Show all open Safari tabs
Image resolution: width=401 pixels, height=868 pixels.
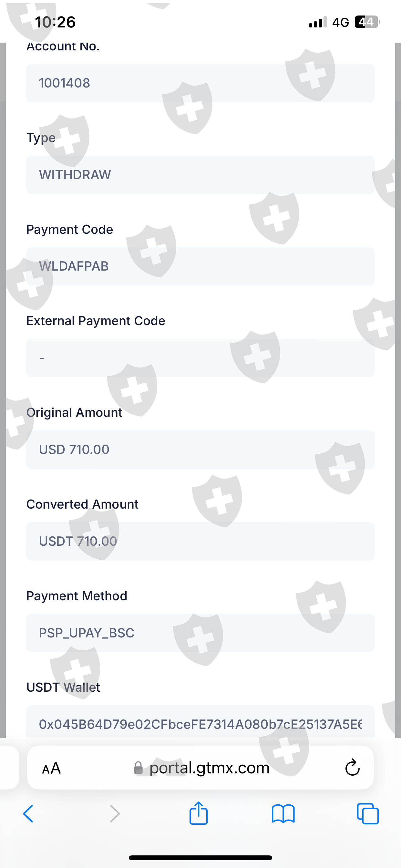tap(368, 814)
